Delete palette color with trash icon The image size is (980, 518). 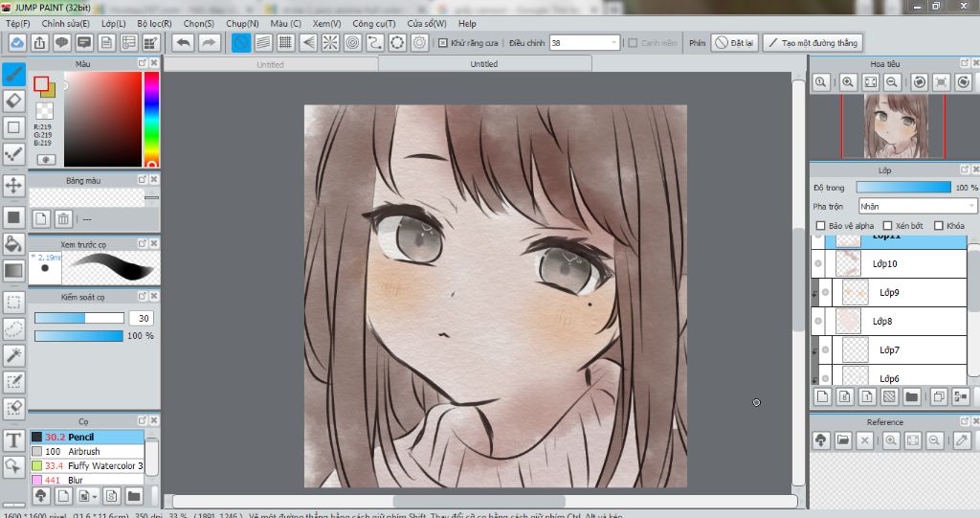click(63, 219)
